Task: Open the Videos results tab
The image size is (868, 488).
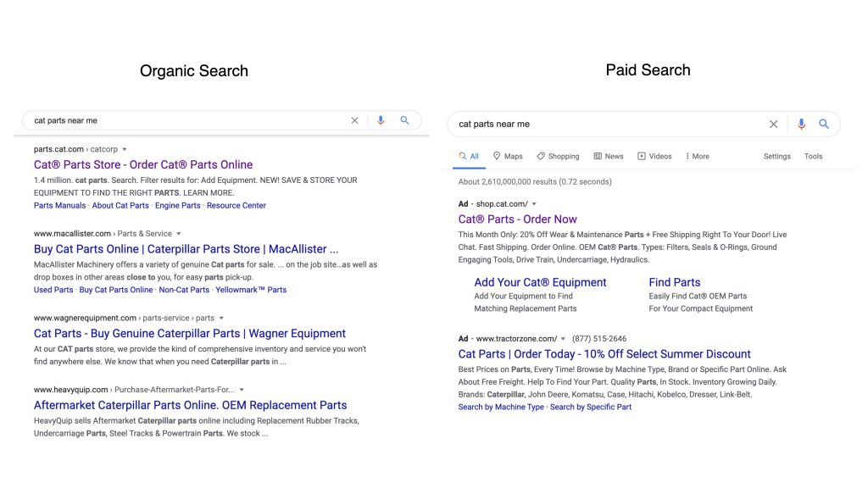Action: [654, 157]
